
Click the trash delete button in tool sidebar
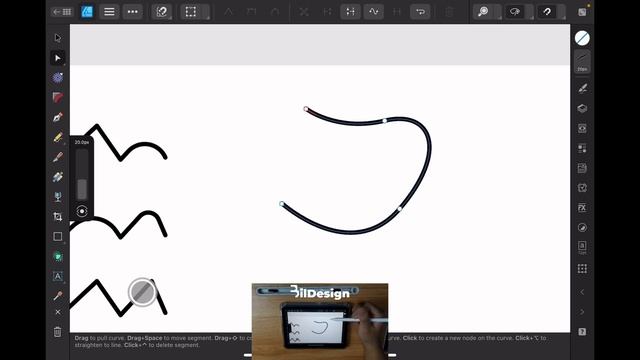tap(58, 332)
